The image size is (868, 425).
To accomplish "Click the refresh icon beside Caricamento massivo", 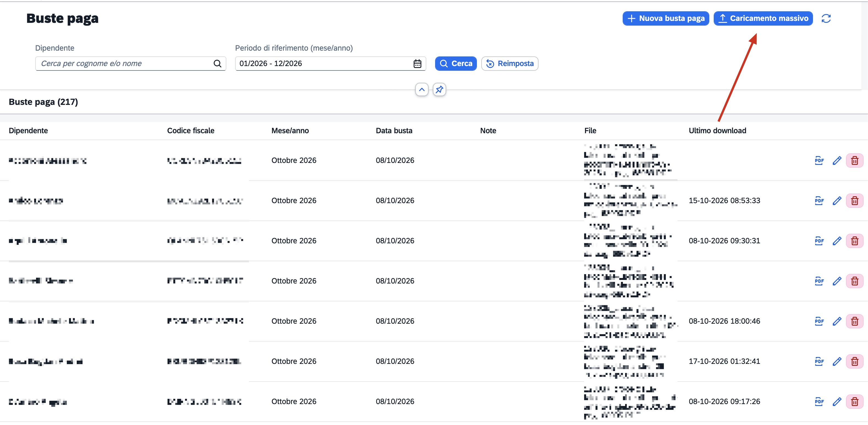I will [826, 18].
